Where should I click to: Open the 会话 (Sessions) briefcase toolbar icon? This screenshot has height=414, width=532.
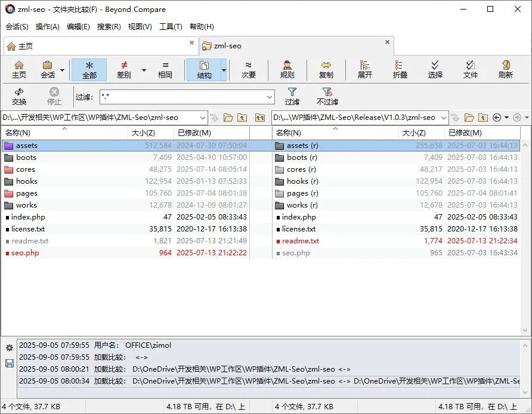click(48, 70)
